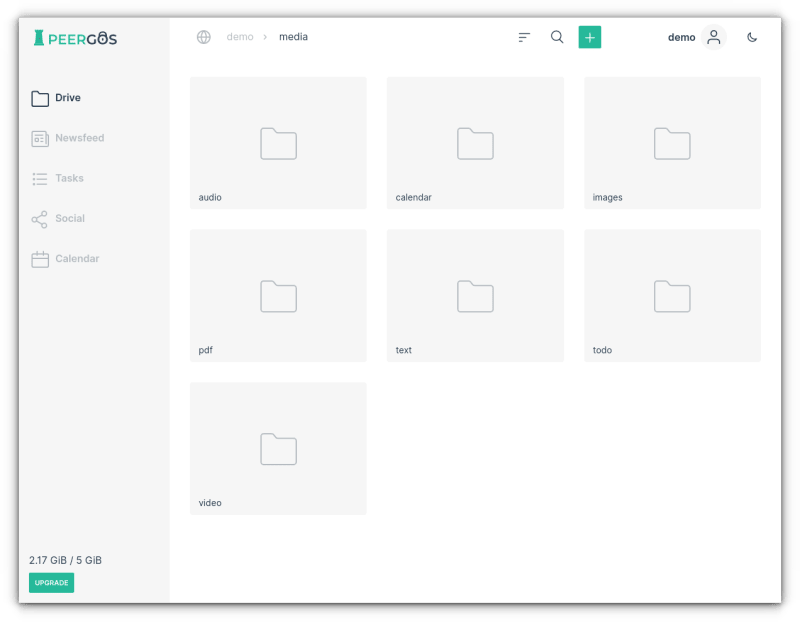Open the demo user profile icon
The image size is (800, 623).
[x=713, y=37]
